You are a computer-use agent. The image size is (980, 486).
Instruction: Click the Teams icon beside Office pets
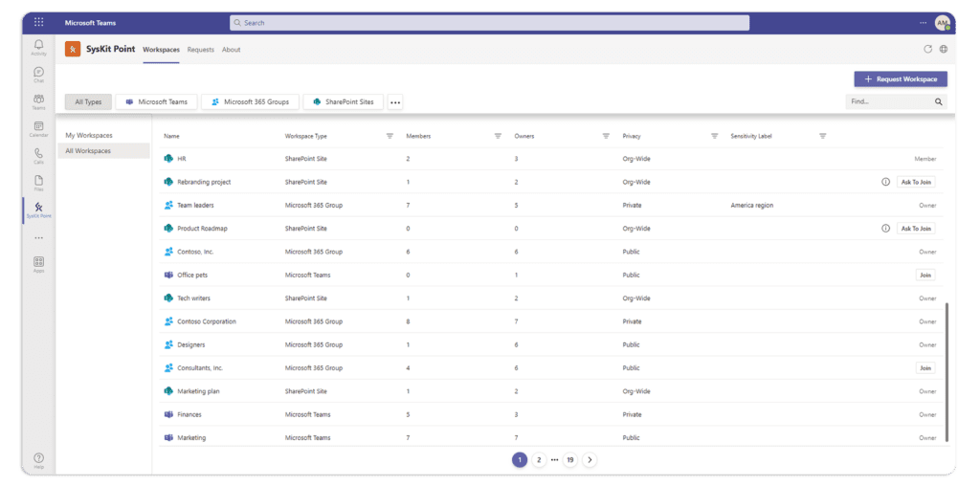click(x=168, y=275)
